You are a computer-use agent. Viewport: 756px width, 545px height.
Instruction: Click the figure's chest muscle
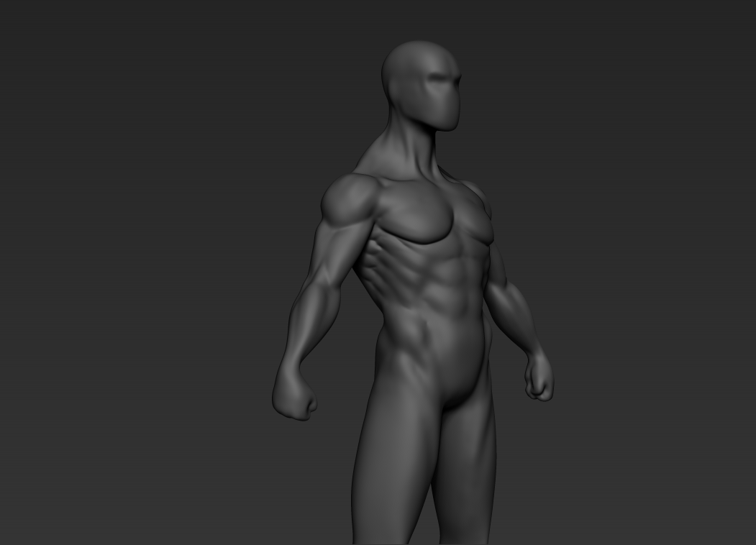tap(417, 212)
